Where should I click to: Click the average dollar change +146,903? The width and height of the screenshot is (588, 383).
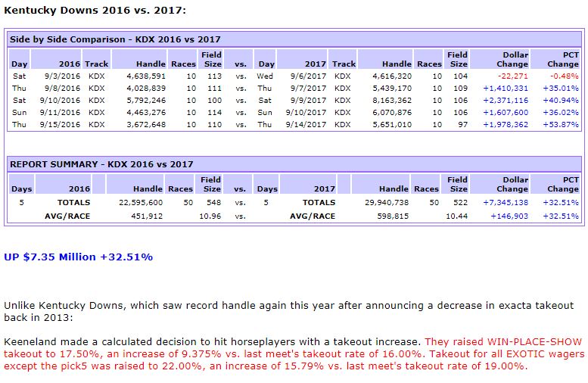tap(509, 216)
